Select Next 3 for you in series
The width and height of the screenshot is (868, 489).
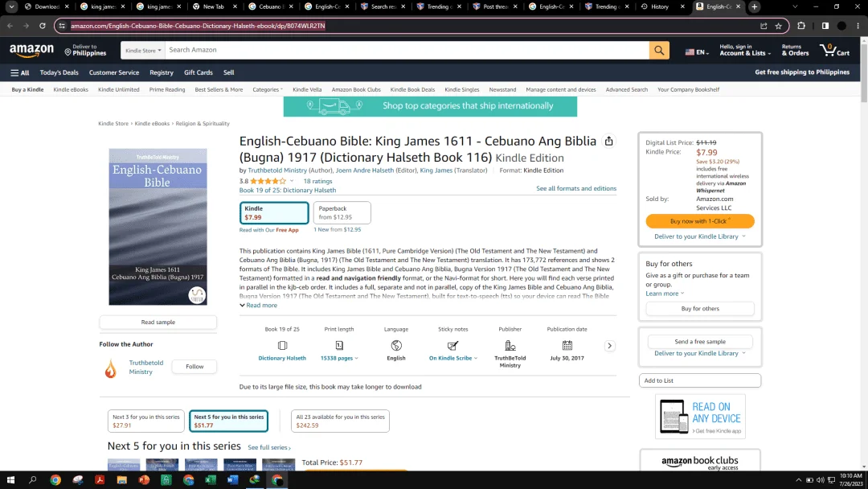[x=146, y=421]
